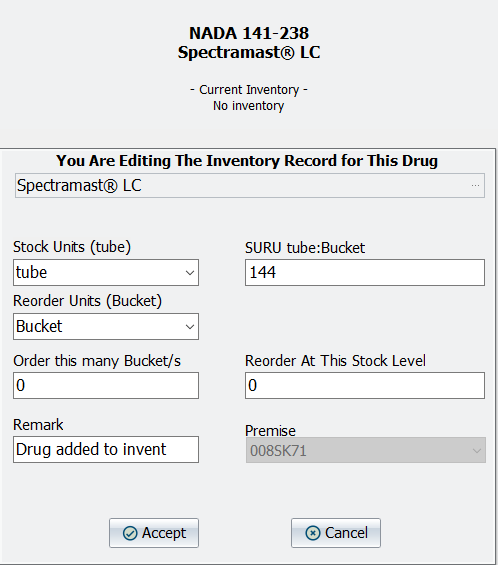The image size is (498, 566).
Task: Expand the Stock Units dropdown arrow
Action: point(190,273)
